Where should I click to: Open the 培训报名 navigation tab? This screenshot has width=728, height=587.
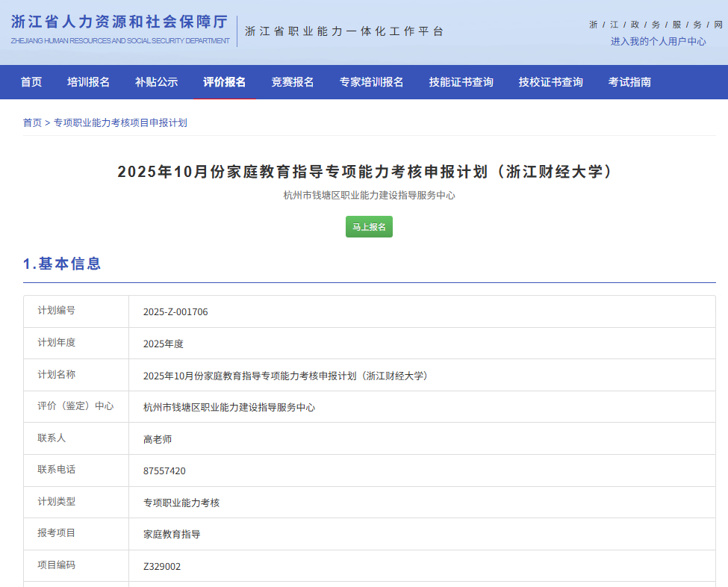point(88,82)
